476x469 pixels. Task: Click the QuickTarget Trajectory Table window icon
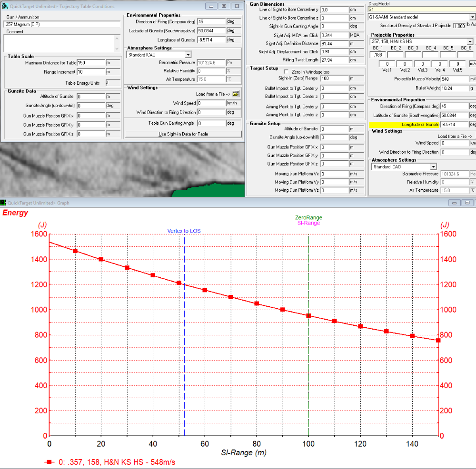coord(5,6)
